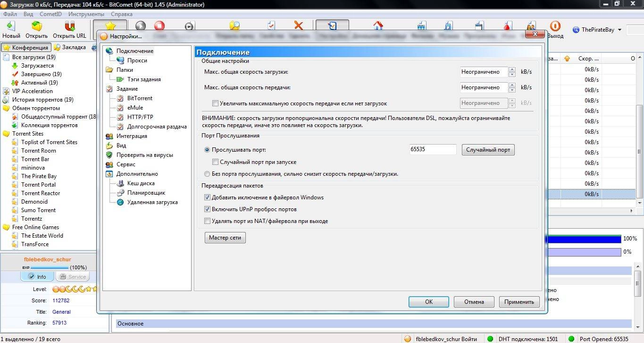Open the Папки settings section
The height and width of the screenshot is (343, 644).
pos(125,70)
